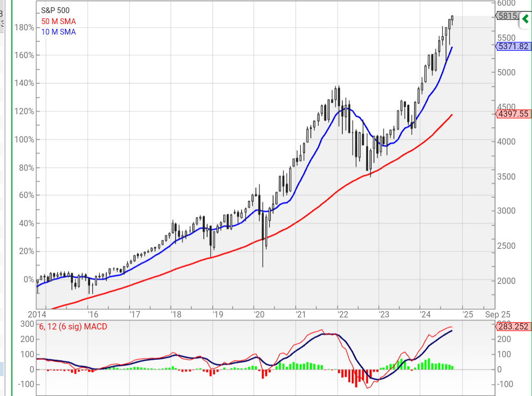Click the red 4397.55 price tag

click(513, 114)
